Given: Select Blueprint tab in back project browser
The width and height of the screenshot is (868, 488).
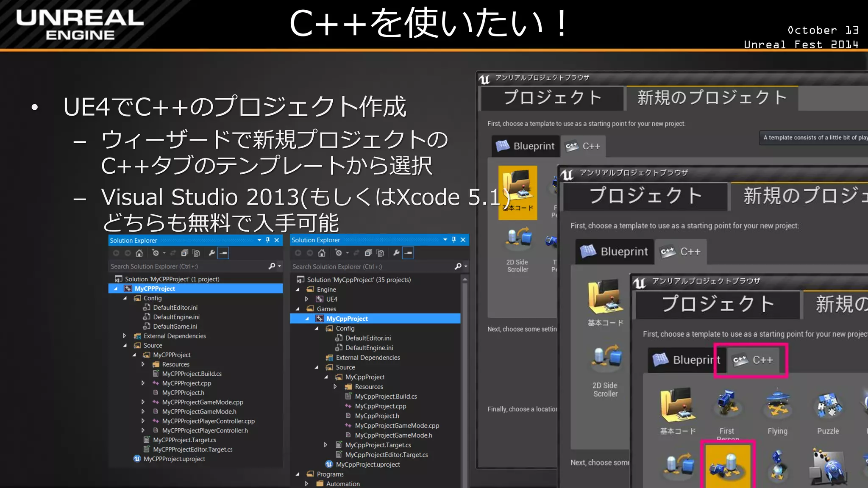Looking at the screenshot, I should click(x=526, y=146).
